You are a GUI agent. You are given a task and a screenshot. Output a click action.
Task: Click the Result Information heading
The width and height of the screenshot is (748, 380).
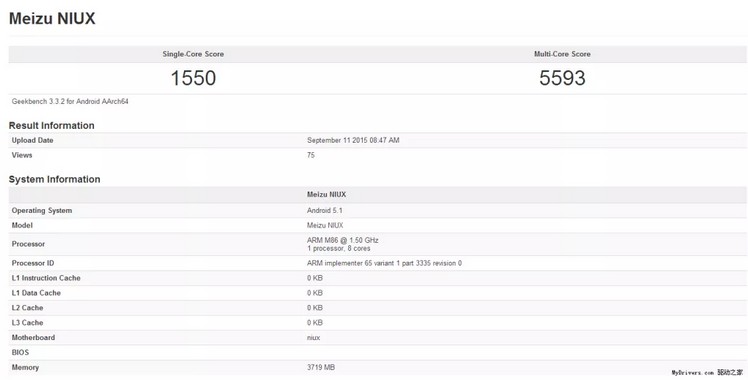coord(52,125)
